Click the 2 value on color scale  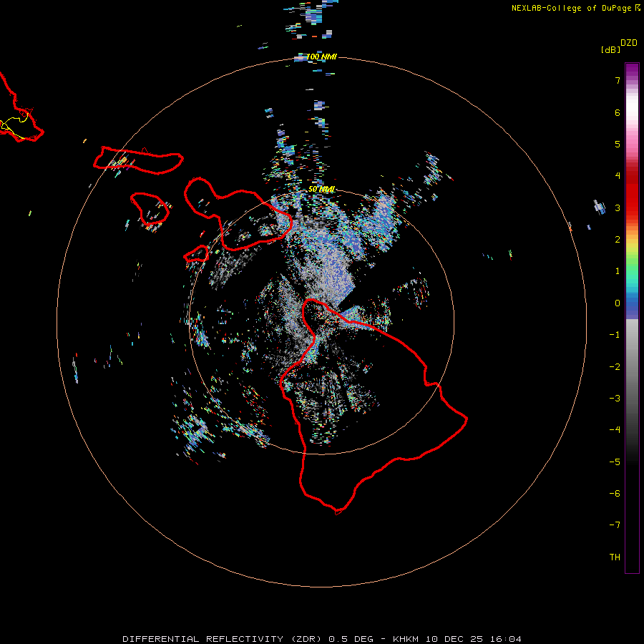pyautogui.click(x=618, y=240)
